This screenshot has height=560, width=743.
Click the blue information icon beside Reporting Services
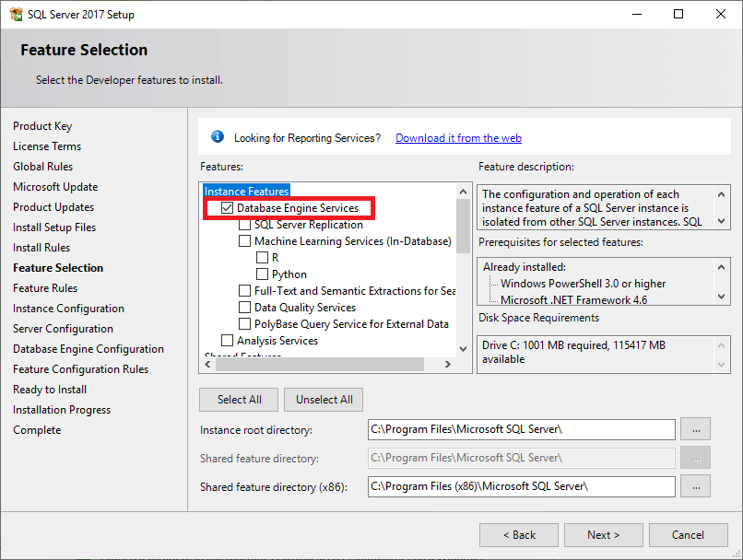point(218,137)
